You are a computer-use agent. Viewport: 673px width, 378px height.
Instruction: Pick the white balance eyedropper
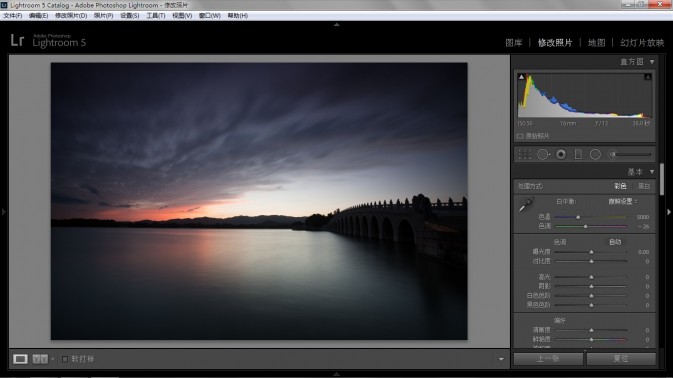(526, 205)
